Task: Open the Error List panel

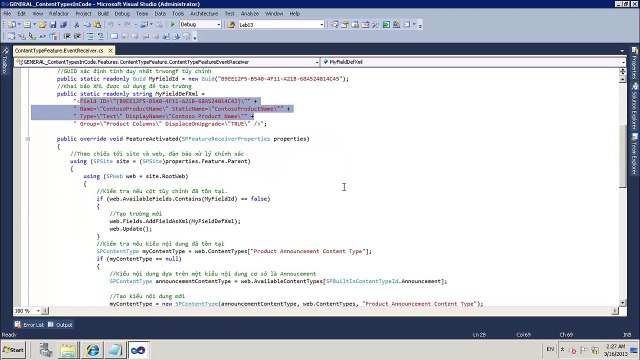Action: [x=29, y=325]
